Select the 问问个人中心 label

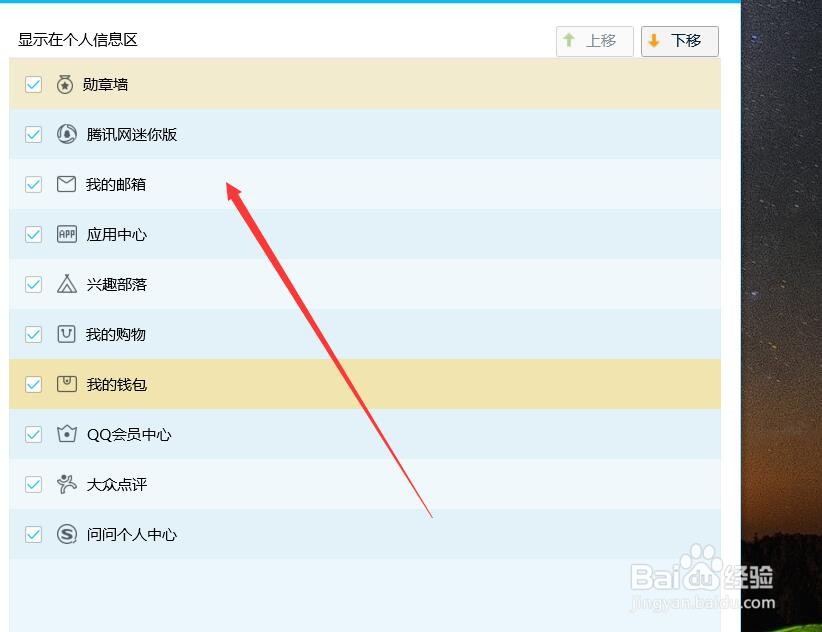point(132,535)
